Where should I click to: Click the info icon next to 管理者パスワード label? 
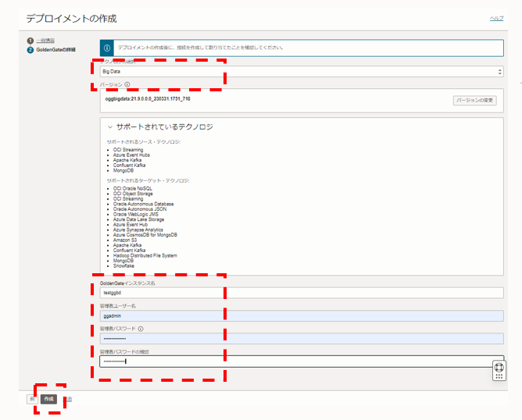click(x=141, y=329)
